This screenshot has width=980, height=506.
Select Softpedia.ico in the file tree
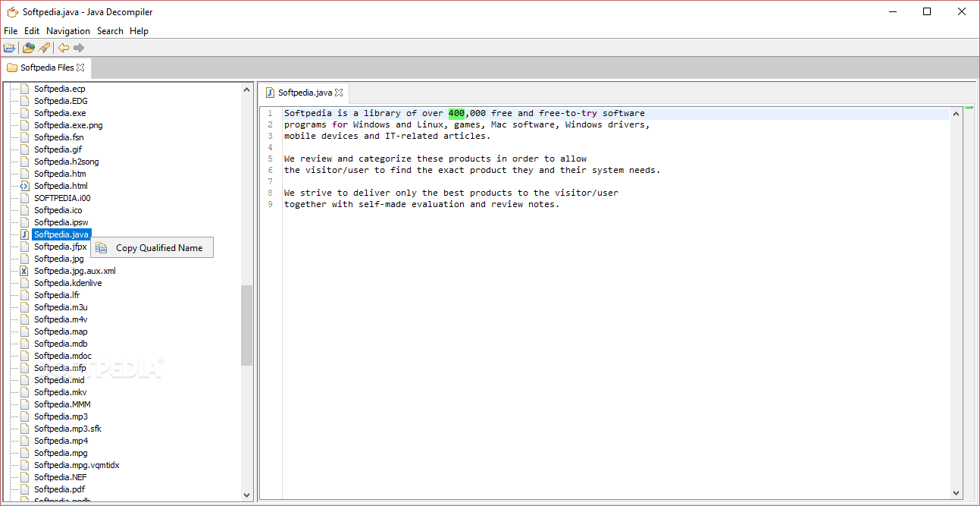coord(58,210)
